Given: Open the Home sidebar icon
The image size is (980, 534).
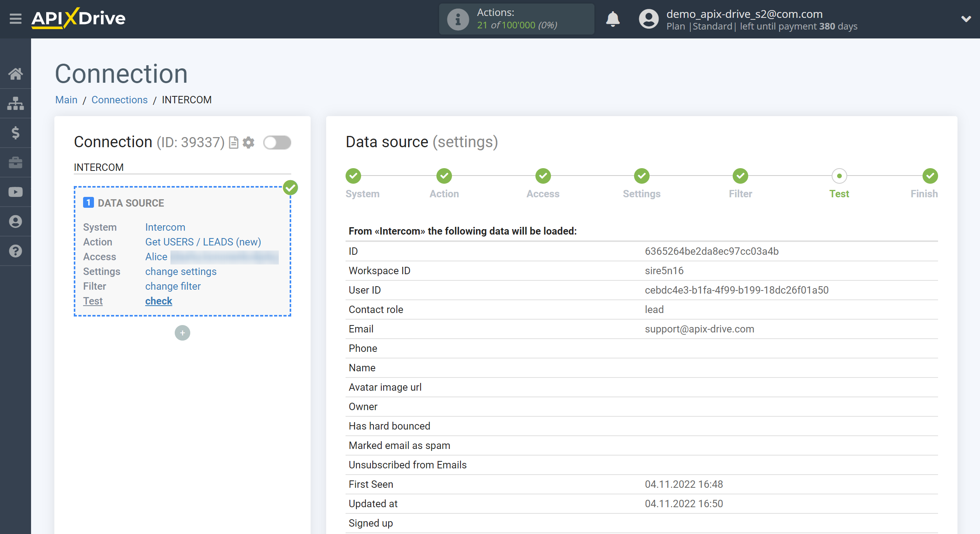Looking at the screenshot, I should click(x=16, y=73).
